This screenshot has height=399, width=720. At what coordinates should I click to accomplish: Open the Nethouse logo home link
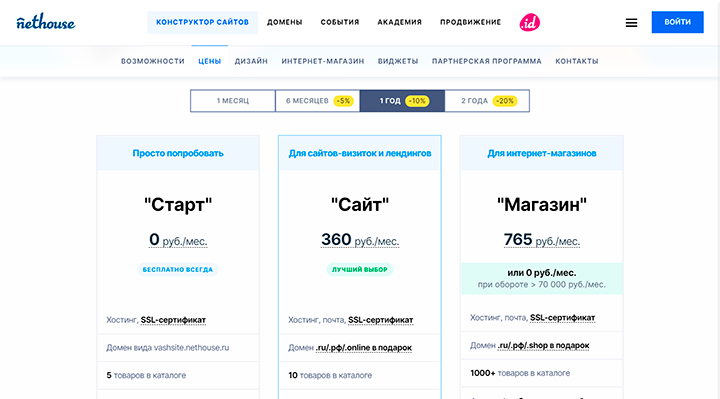pos(46,22)
